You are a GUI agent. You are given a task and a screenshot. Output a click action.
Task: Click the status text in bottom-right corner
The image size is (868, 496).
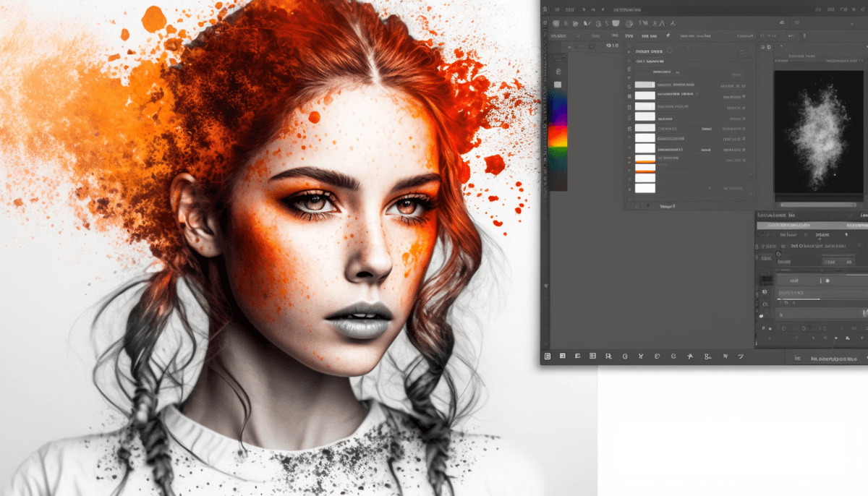(x=833, y=358)
